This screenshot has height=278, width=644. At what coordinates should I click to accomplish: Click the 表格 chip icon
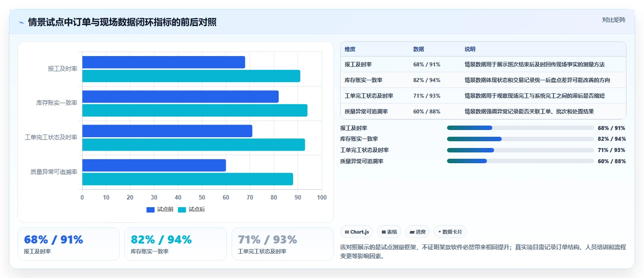384,232
